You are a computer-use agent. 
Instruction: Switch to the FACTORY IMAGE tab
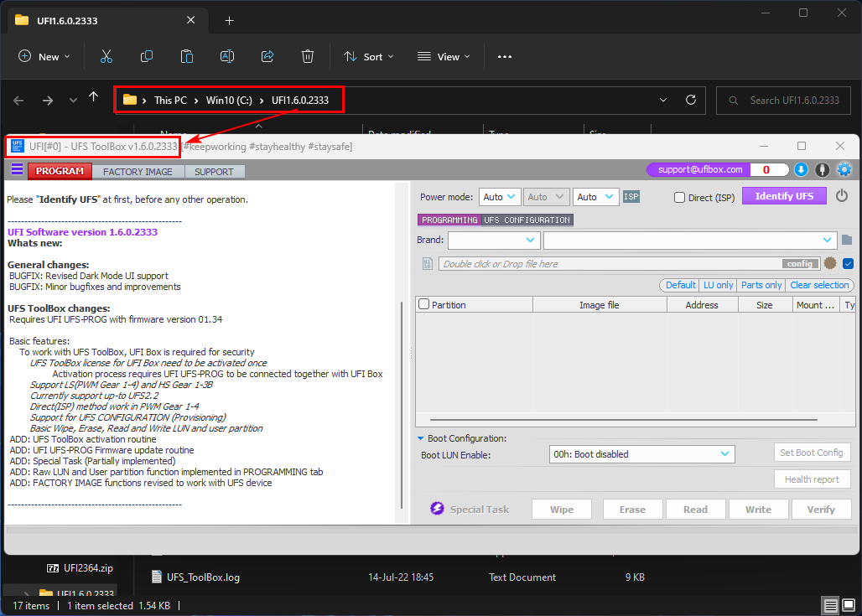pos(138,172)
